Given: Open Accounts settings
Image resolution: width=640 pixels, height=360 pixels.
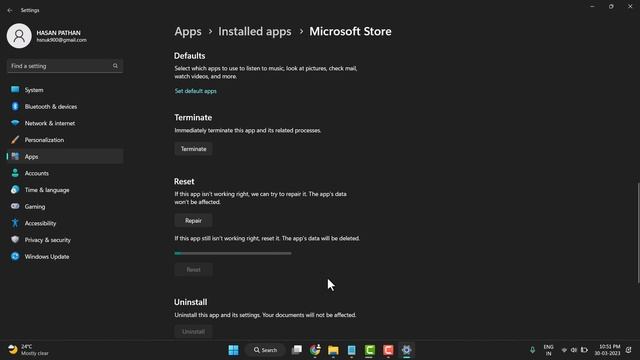Looking at the screenshot, I should pyautogui.click(x=65, y=173).
